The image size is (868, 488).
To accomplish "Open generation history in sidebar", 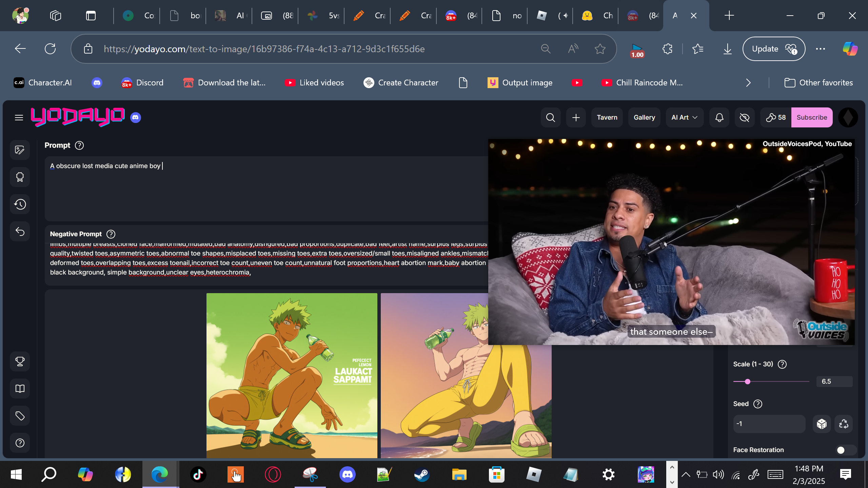I will click(x=20, y=204).
